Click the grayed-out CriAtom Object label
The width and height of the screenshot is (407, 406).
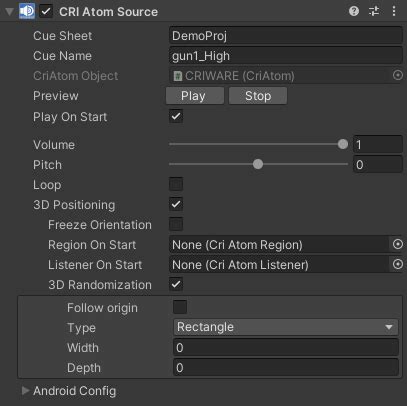tap(75, 76)
